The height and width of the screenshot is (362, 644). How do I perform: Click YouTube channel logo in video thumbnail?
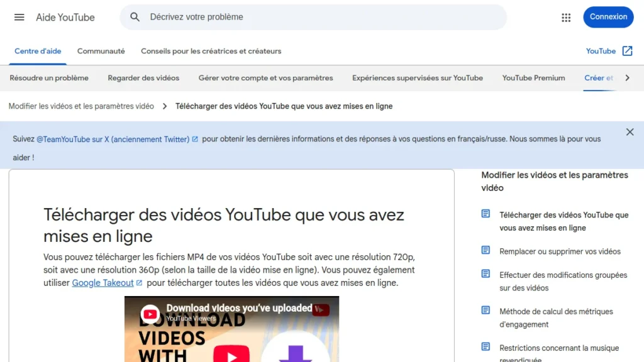point(150,314)
